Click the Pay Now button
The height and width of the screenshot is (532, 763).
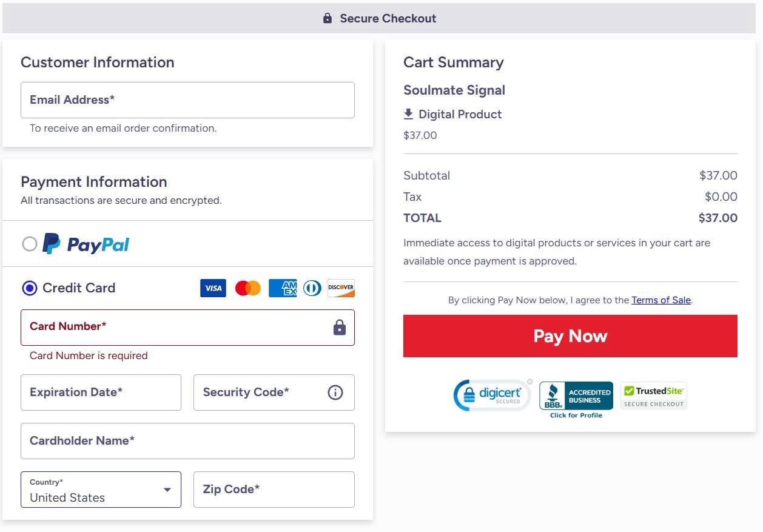click(570, 336)
